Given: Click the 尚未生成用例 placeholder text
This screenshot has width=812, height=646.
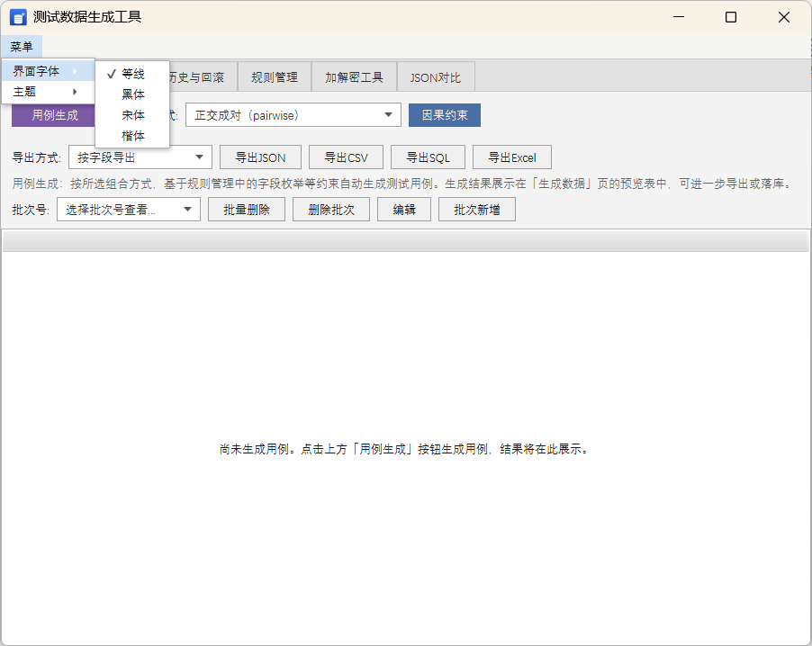Looking at the screenshot, I should [405, 449].
